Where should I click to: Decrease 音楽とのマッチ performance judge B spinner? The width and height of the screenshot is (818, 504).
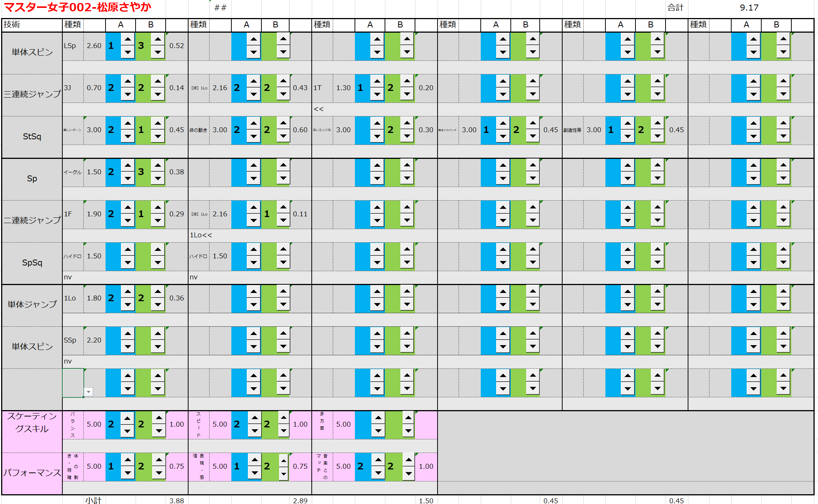[x=408, y=474]
